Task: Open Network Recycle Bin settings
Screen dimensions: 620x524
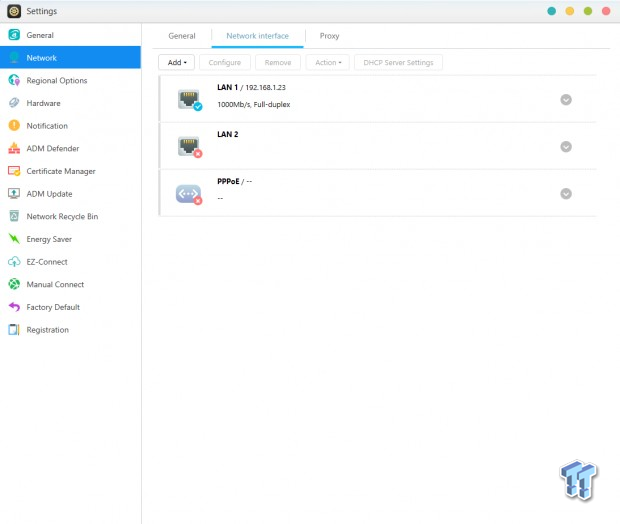Action: pyautogui.click(x=70, y=216)
